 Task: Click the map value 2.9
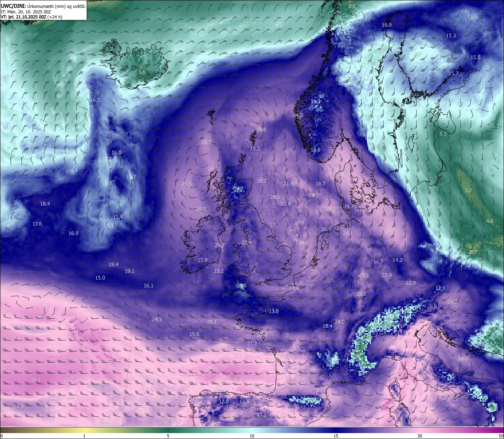(352, 6)
